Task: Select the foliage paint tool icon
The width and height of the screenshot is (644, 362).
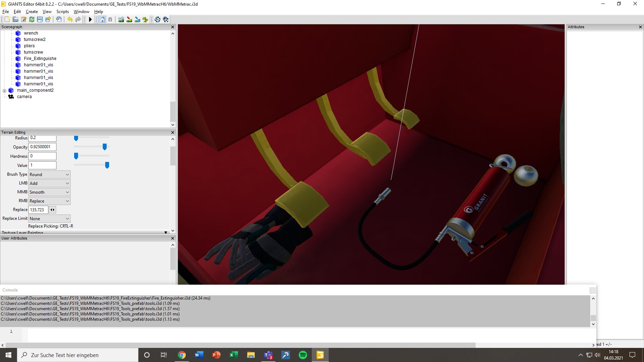Action: point(145,19)
